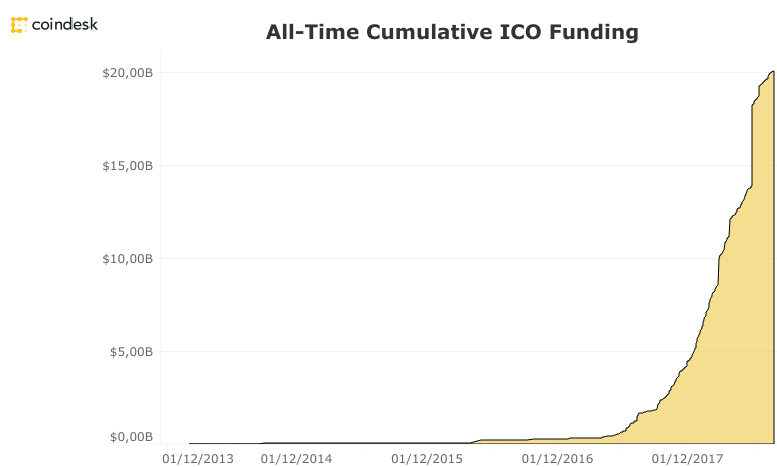Click the curve's peak at top right
This screenshot has height=467, width=777.
[773, 71]
